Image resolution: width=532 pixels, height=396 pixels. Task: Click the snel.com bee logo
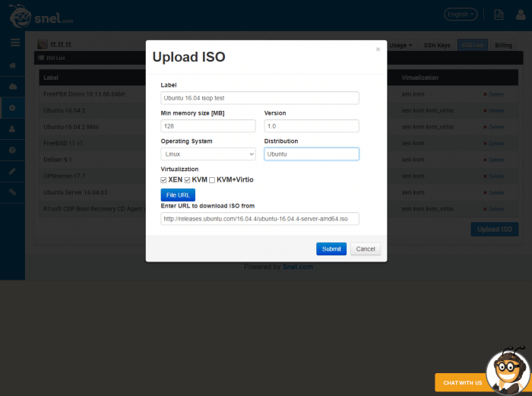(x=41, y=16)
